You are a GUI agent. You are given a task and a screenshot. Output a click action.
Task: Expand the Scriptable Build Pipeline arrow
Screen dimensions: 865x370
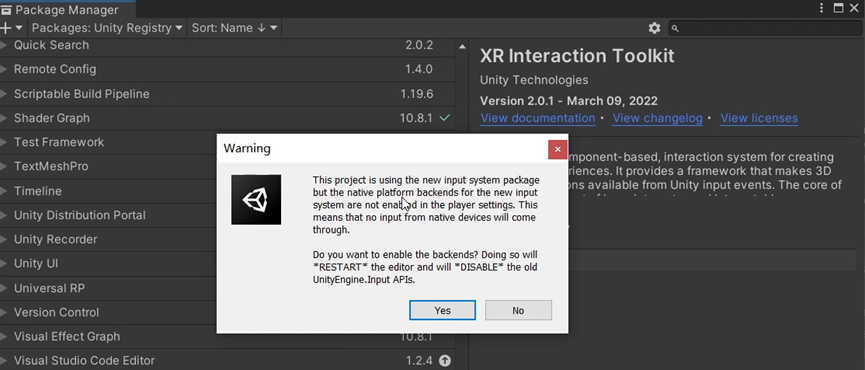tap(3, 94)
